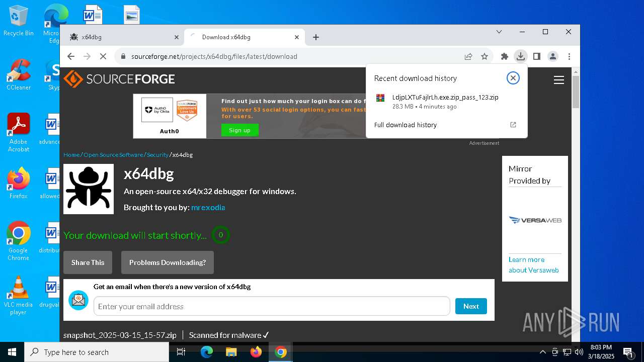Viewport: 644px width, 362px height.
Task: Open Firefox from the taskbar
Action: [x=256, y=352]
